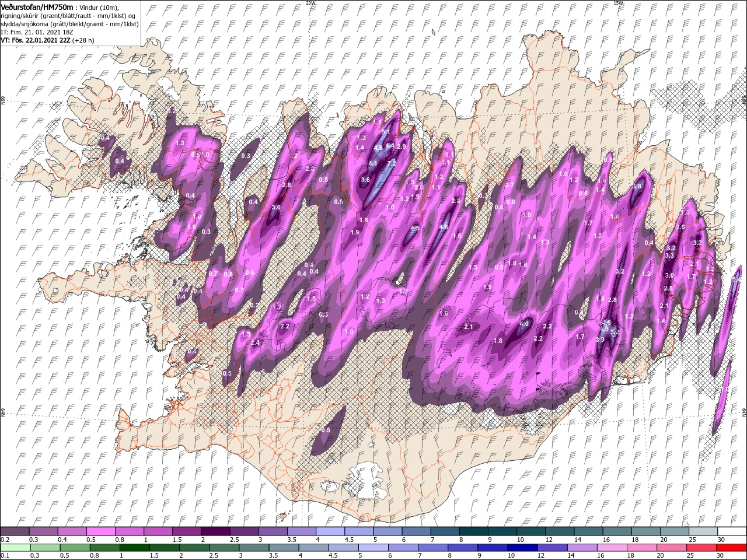Viewport: 747px width, 560px height.
Task: Pick the white 30 swatch in upper legend
Action: tap(732, 531)
